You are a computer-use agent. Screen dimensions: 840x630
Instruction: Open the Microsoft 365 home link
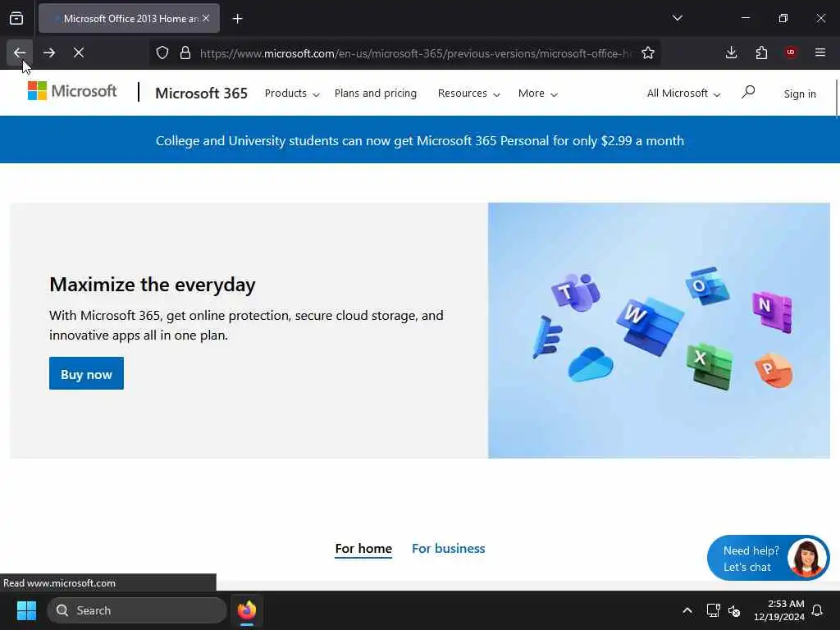pos(201,94)
